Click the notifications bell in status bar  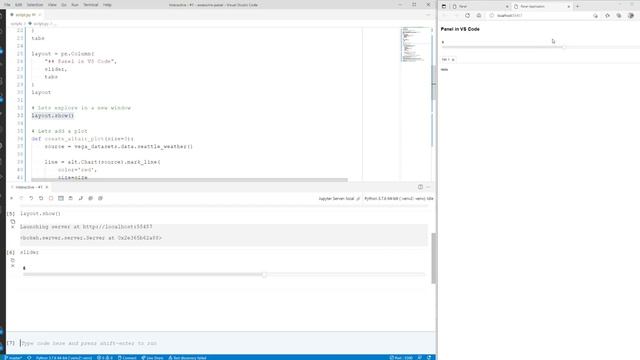pos(429,358)
